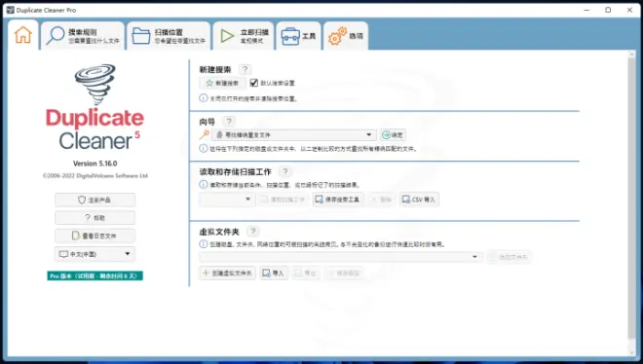Click the scrollbar down arrow
This screenshot has width=643, height=364.
[631, 353]
